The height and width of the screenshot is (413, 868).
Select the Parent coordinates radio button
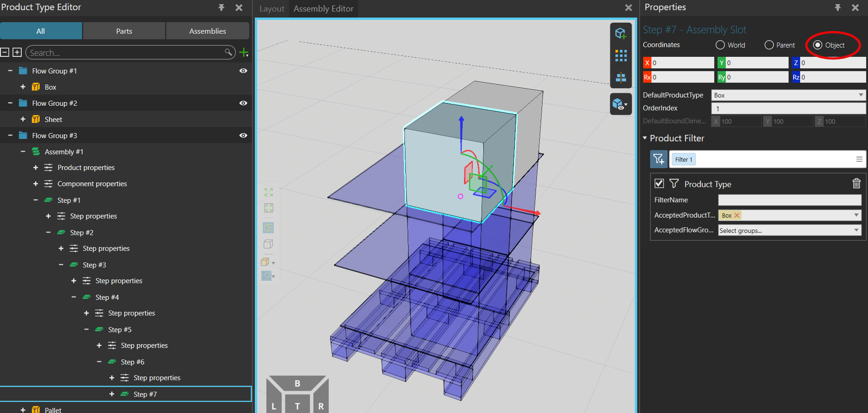(x=769, y=45)
